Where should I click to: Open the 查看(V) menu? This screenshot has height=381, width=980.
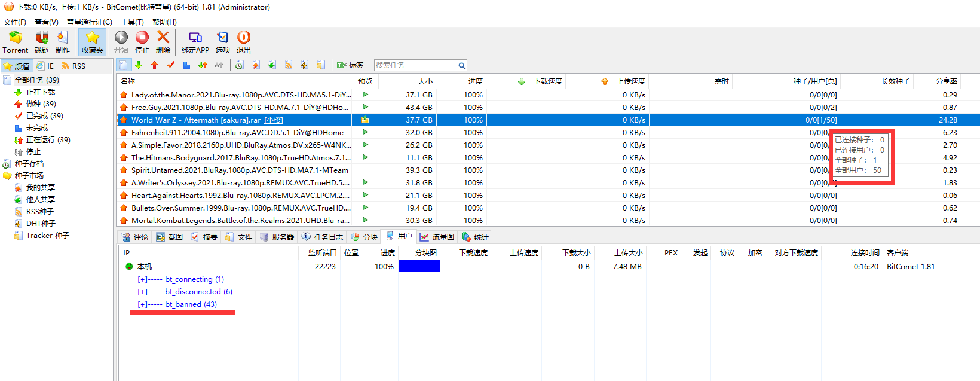pos(47,22)
